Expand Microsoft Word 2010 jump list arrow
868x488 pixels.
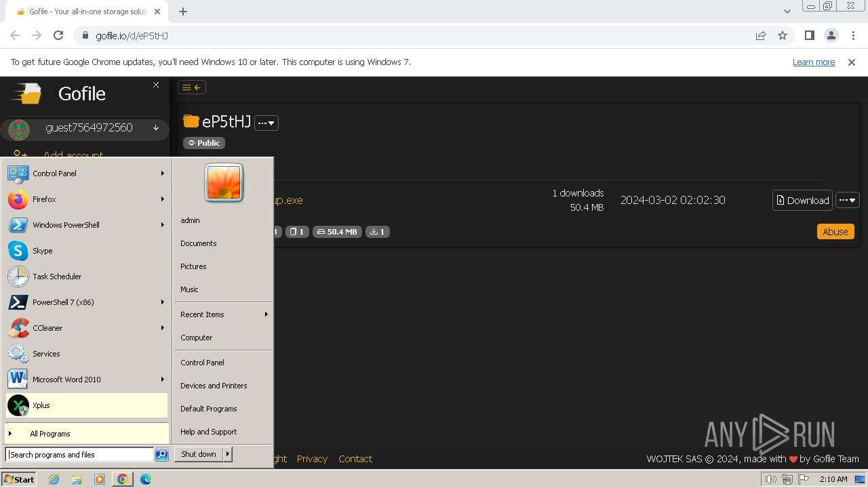point(163,380)
